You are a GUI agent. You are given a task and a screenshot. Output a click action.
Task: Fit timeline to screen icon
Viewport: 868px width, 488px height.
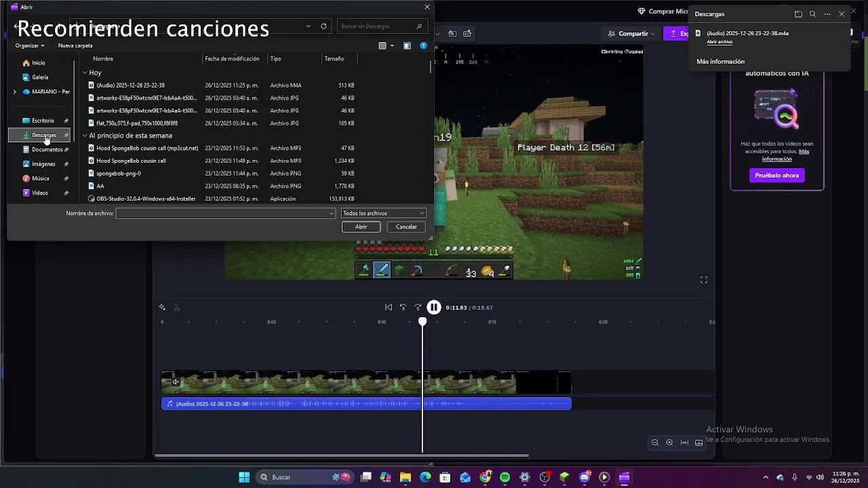pyautogui.click(x=684, y=443)
